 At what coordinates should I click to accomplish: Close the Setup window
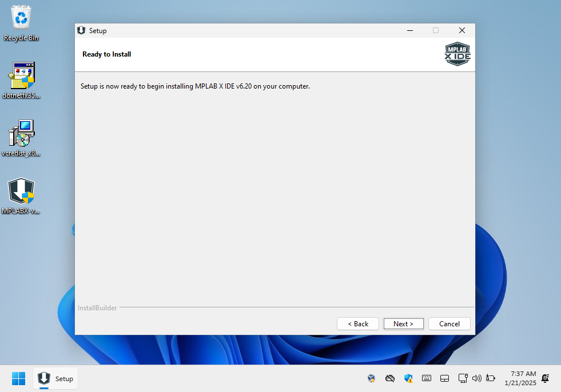click(462, 30)
